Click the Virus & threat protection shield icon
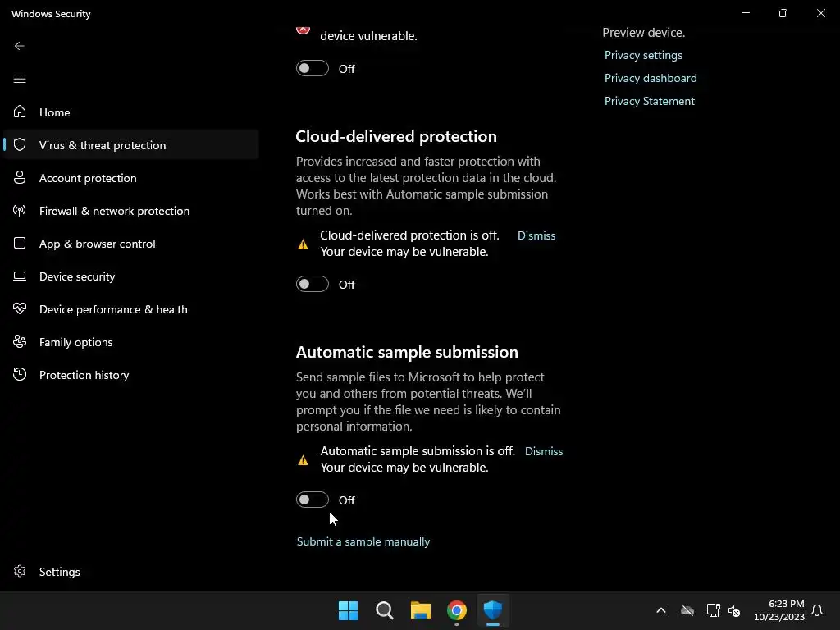Viewport: 840px width, 630px height. (x=20, y=144)
